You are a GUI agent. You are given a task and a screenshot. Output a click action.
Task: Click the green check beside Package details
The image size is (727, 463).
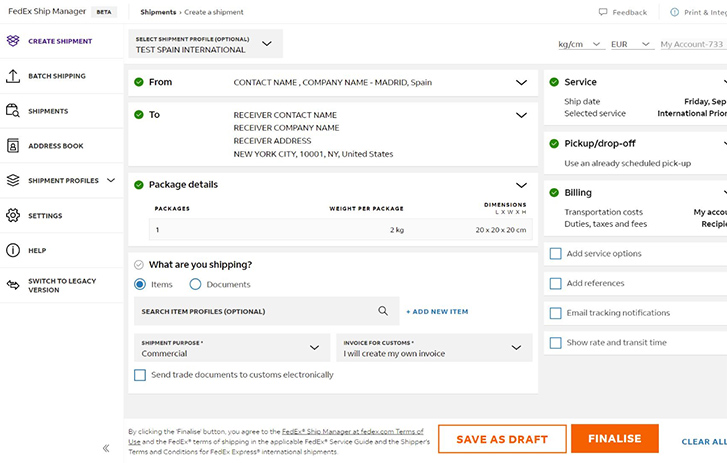coord(139,185)
